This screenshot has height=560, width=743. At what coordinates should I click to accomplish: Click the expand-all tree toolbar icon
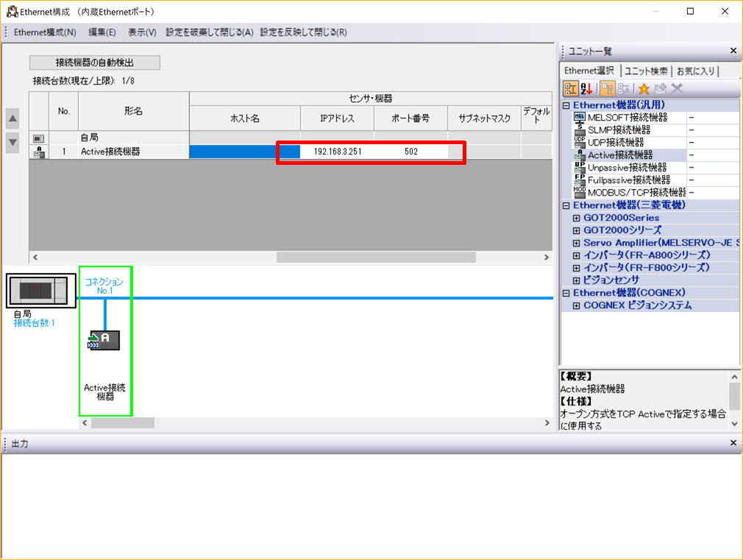point(608,88)
